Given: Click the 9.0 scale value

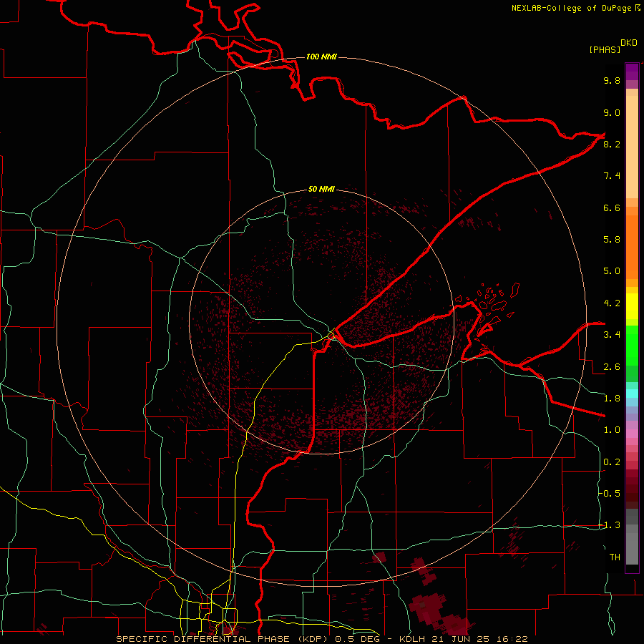Looking at the screenshot, I should [612, 112].
